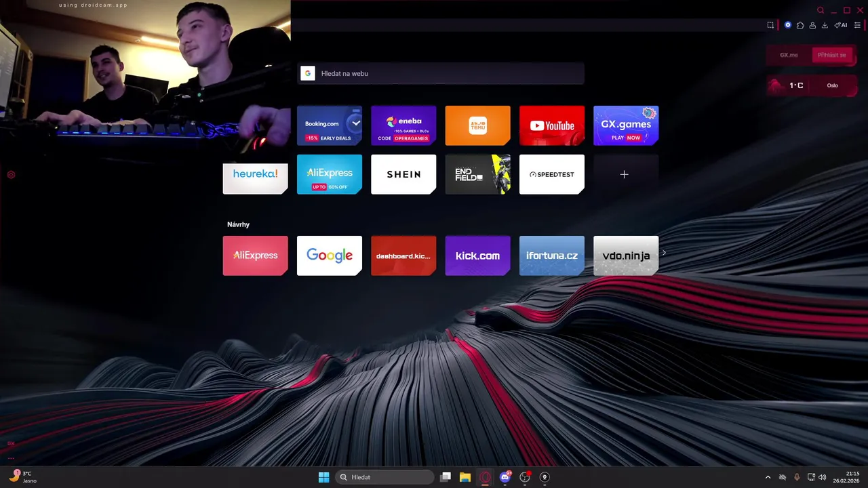Show hidden system tray icons chevron
The width and height of the screenshot is (868, 488).
coord(768,477)
